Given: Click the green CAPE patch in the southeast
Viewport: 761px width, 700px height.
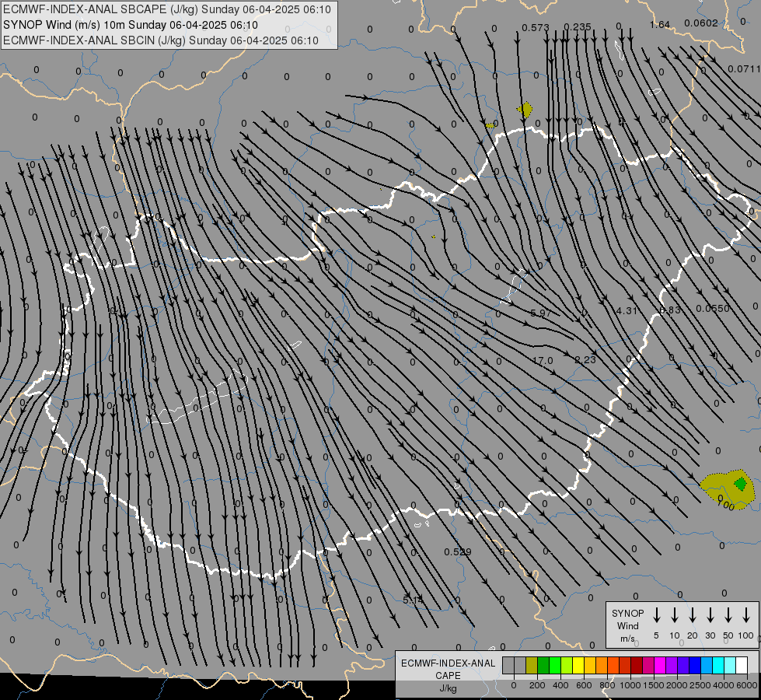Looking at the screenshot, I should [741, 484].
